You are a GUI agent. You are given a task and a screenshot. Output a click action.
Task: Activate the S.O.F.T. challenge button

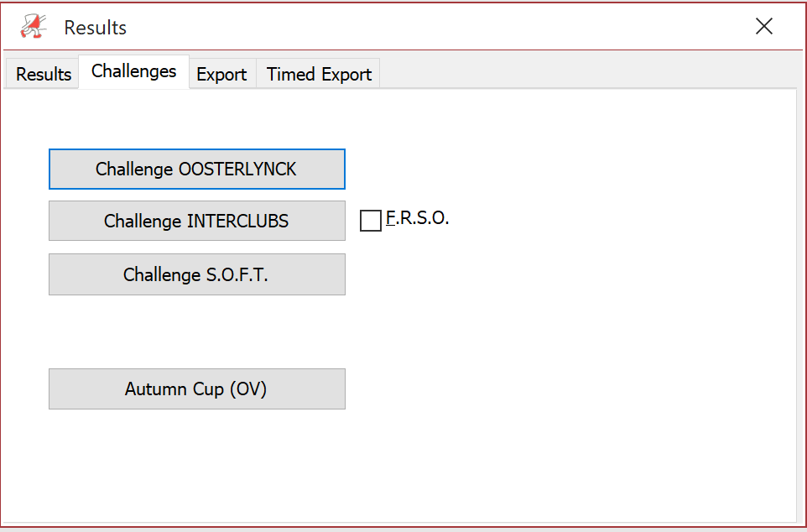tap(197, 274)
